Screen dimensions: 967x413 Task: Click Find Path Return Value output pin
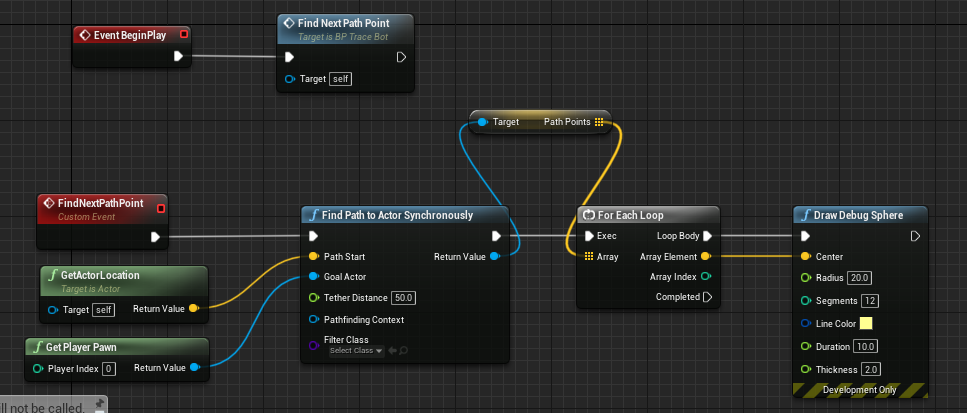(495, 256)
